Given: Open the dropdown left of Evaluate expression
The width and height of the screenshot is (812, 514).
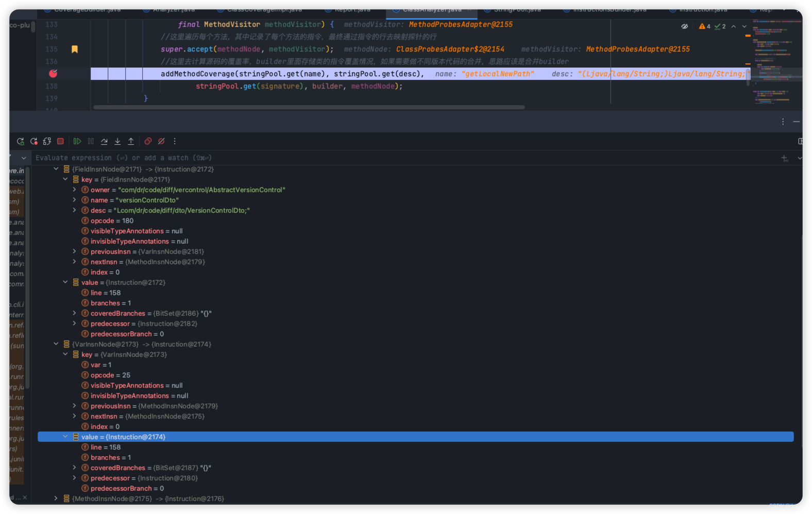Looking at the screenshot, I should pos(24,158).
